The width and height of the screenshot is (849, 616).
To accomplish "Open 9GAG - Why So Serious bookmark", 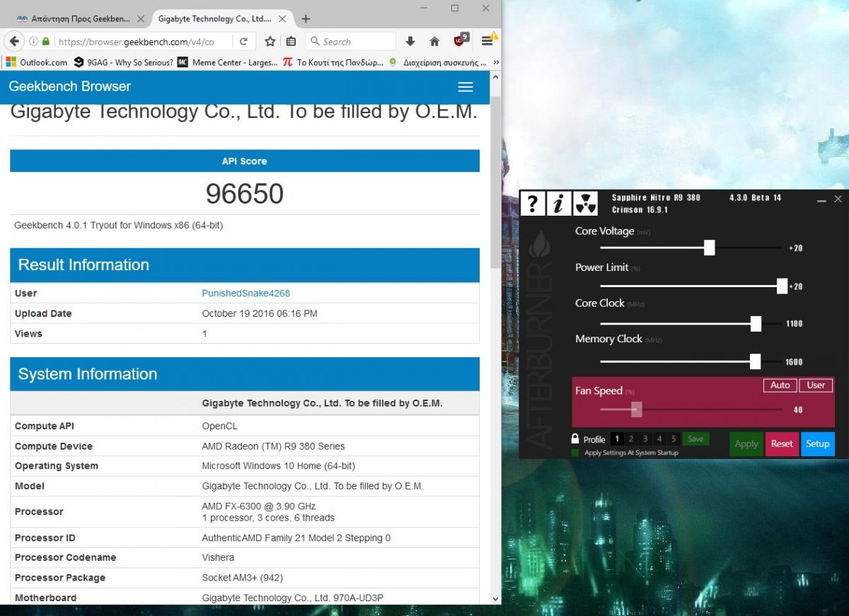I will 124,62.
